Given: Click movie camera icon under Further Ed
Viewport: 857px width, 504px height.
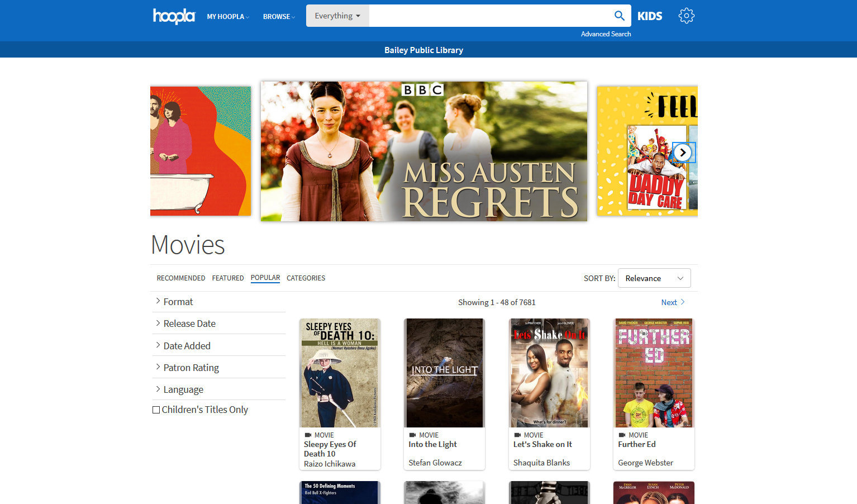Looking at the screenshot, I should (x=622, y=435).
